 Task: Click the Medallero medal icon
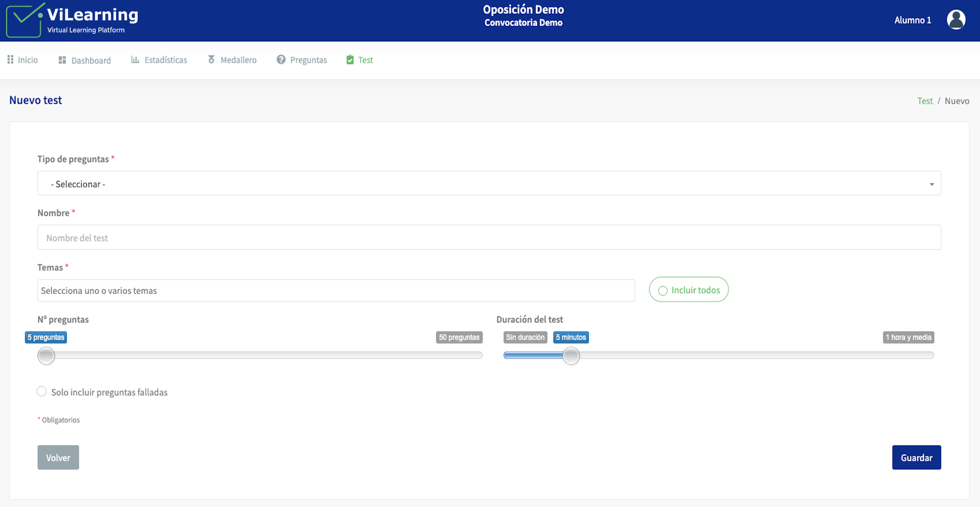coord(211,60)
